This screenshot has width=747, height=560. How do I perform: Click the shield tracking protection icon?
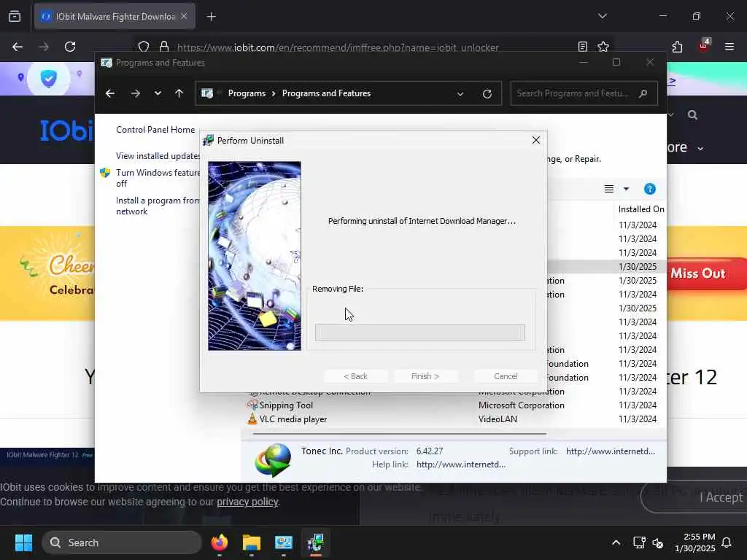[x=144, y=47]
